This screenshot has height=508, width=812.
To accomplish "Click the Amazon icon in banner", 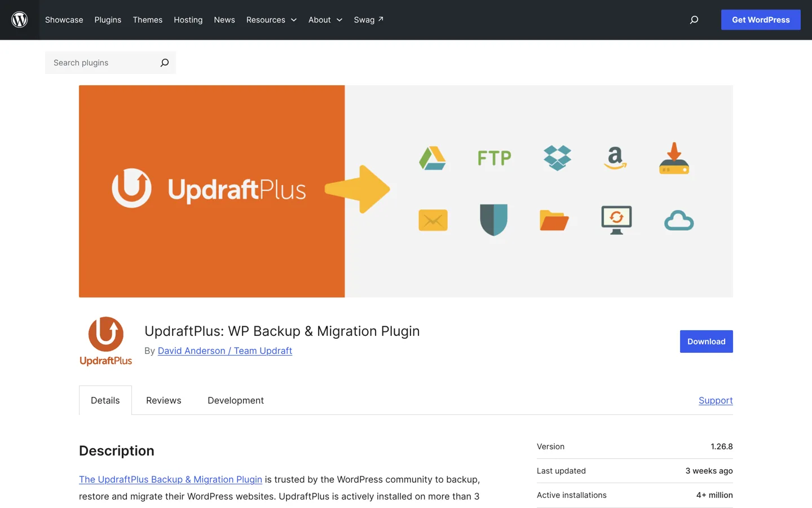I will click(x=615, y=158).
